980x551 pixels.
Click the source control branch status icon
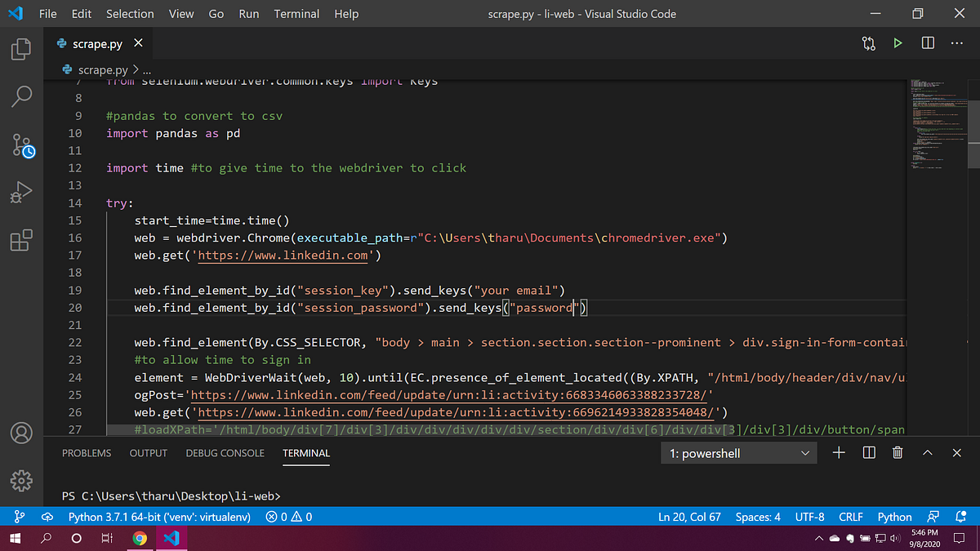pyautogui.click(x=20, y=517)
